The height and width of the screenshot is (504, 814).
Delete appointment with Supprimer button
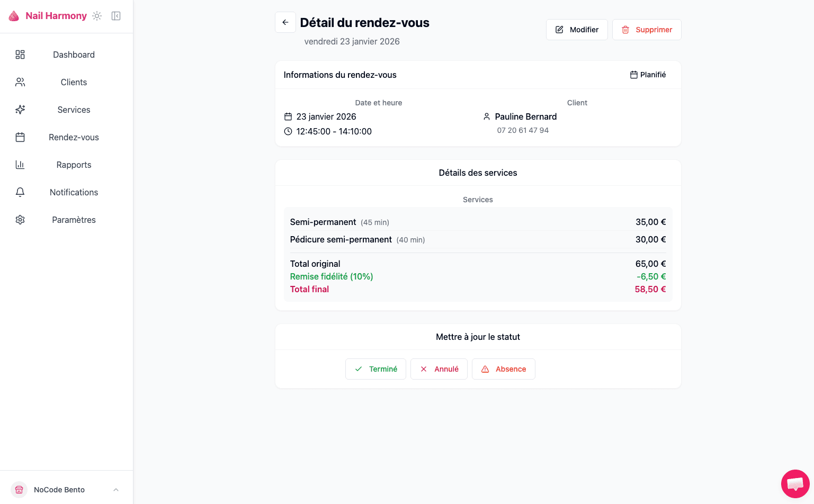[x=646, y=30]
